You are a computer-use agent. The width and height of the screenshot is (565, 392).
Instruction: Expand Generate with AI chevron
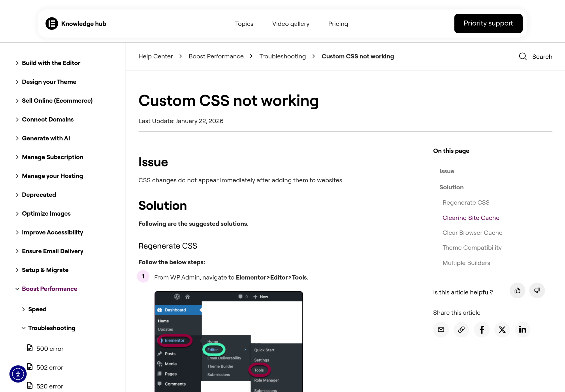[x=17, y=138]
